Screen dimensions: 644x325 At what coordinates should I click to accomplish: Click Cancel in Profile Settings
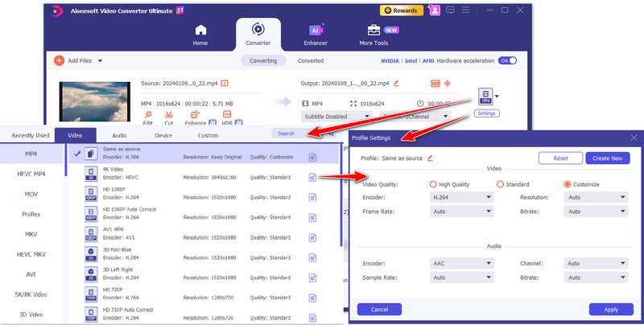[x=379, y=310]
